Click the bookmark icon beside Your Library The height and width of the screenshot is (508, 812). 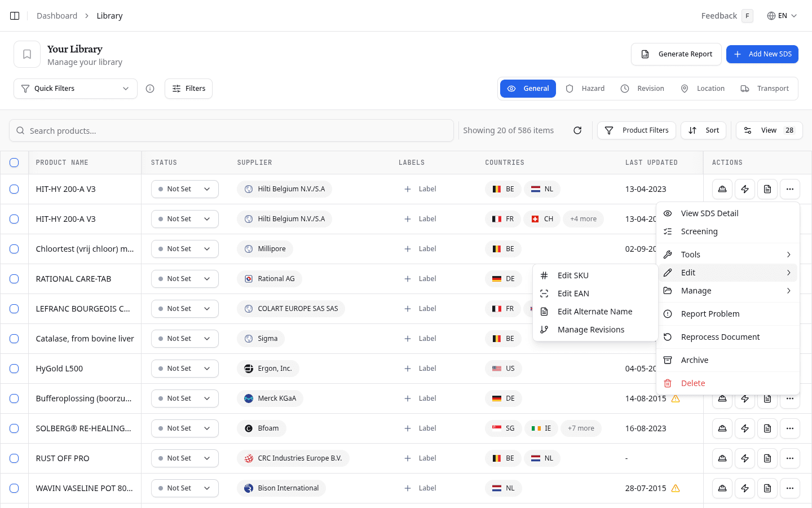pyautogui.click(x=27, y=54)
